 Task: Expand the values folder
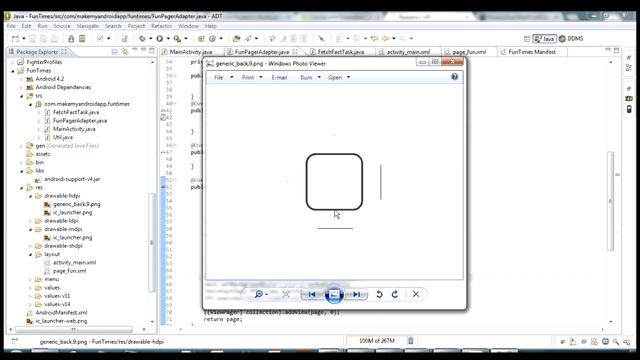click(30, 288)
